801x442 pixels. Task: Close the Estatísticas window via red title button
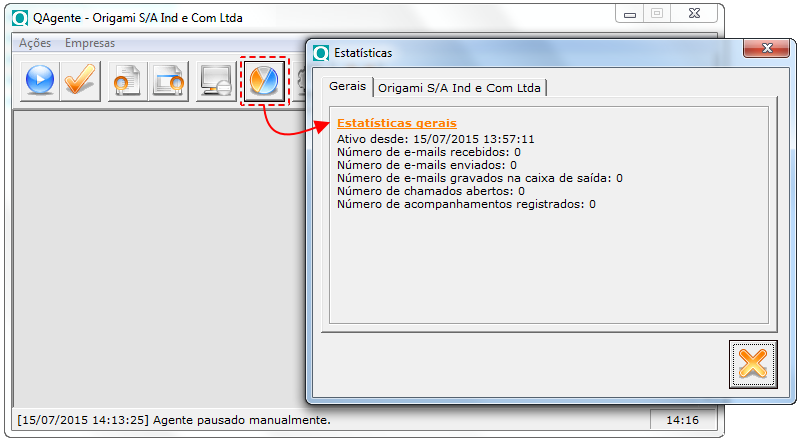766,48
